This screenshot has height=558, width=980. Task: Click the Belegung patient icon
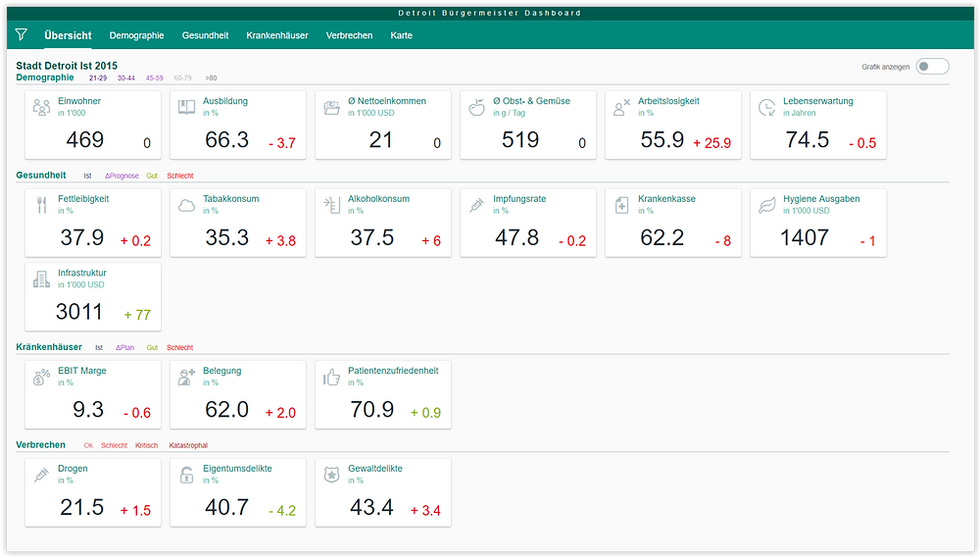186,377
